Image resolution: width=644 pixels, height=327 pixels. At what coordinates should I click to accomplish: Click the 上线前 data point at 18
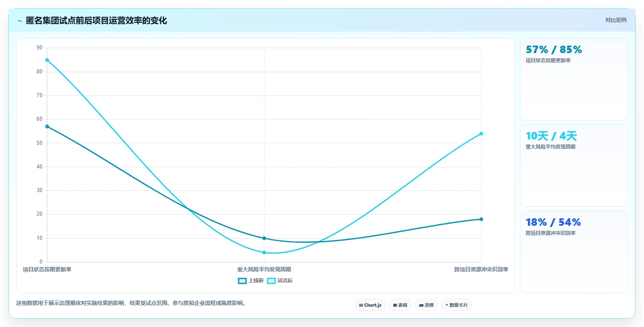click(481, 219)
